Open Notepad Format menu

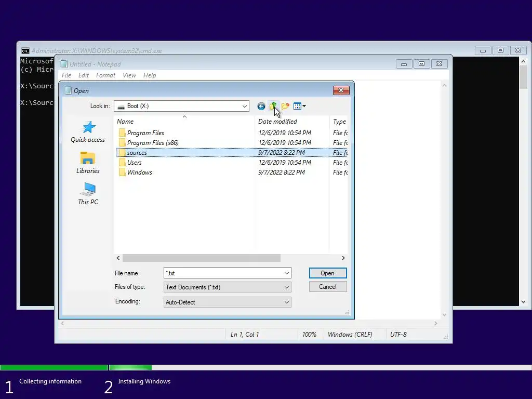(105, 75)
